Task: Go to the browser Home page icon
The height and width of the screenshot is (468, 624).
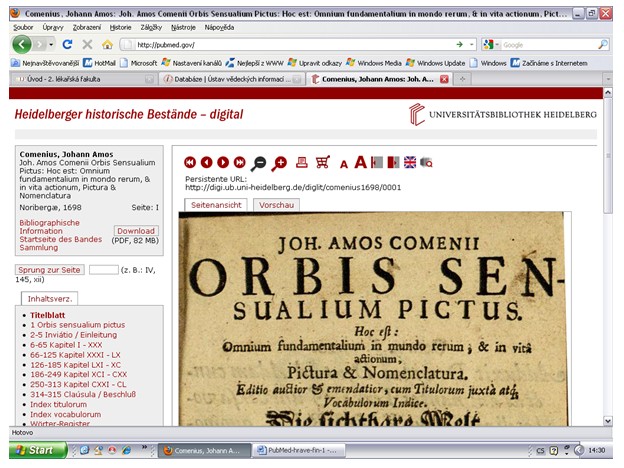Action: coord(107,45)
